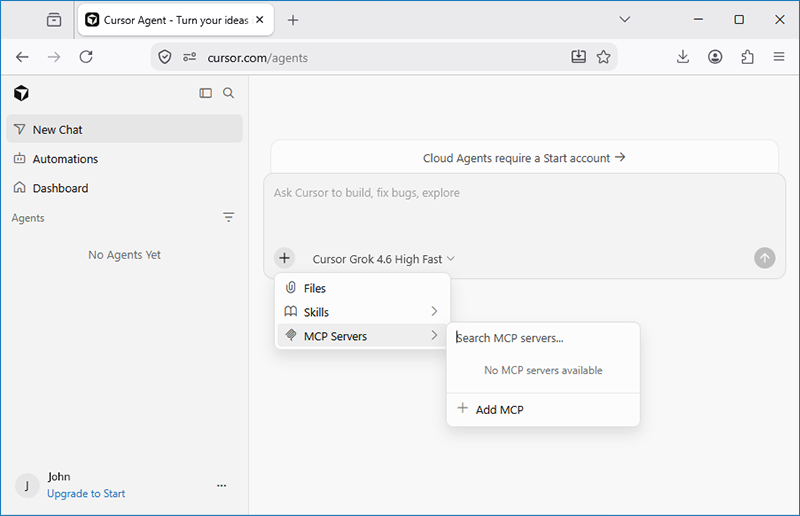The width and height of the screenshot is (800, 516).
Task: Choose Files from the attach menu
Action: [x=363, y=288]
